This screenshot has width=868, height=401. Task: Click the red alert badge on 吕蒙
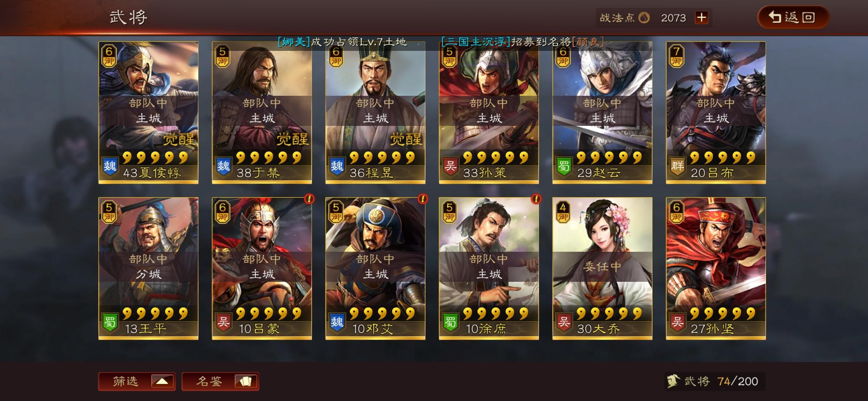pyautogui.click(x=309, y=199)
